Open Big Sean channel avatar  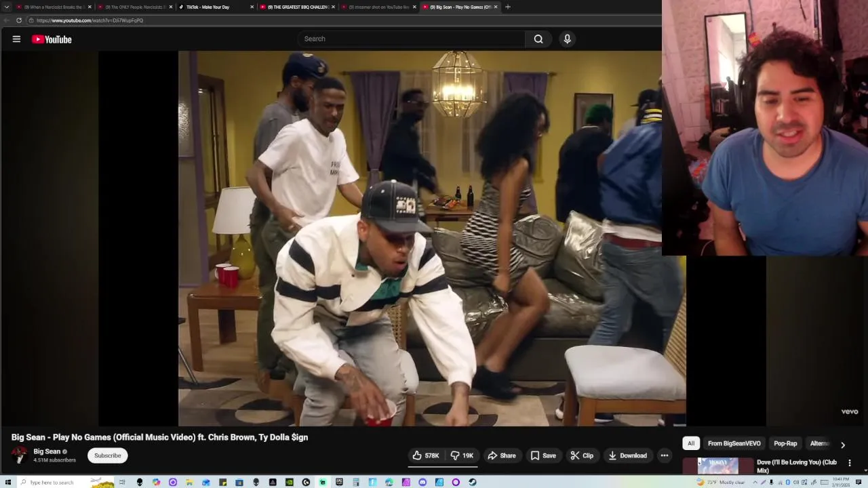[x=19, y=455]
